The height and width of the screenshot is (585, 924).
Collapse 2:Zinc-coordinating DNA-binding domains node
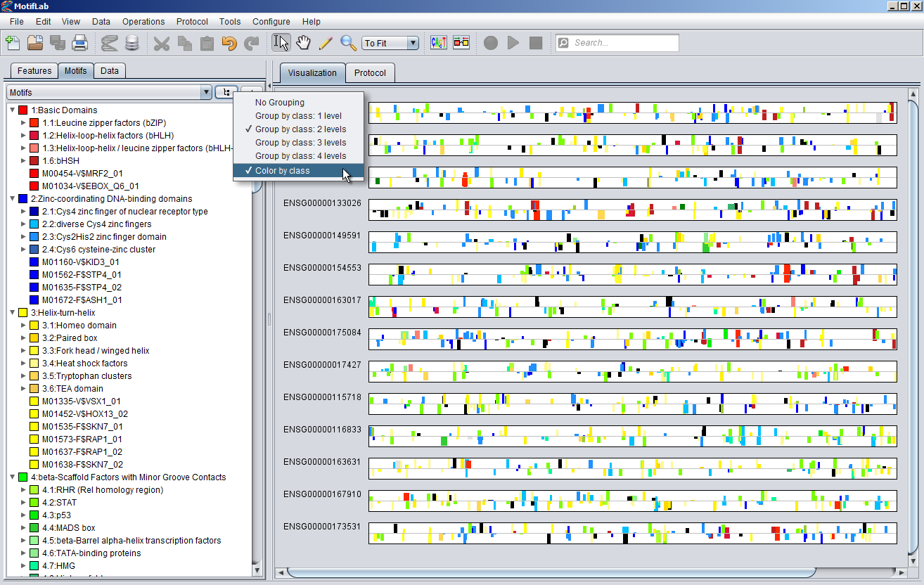coord(12,199)
